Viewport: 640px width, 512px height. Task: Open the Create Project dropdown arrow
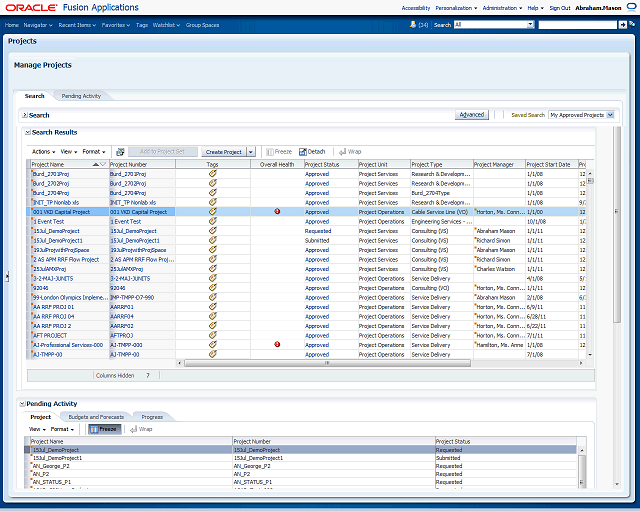251,152
